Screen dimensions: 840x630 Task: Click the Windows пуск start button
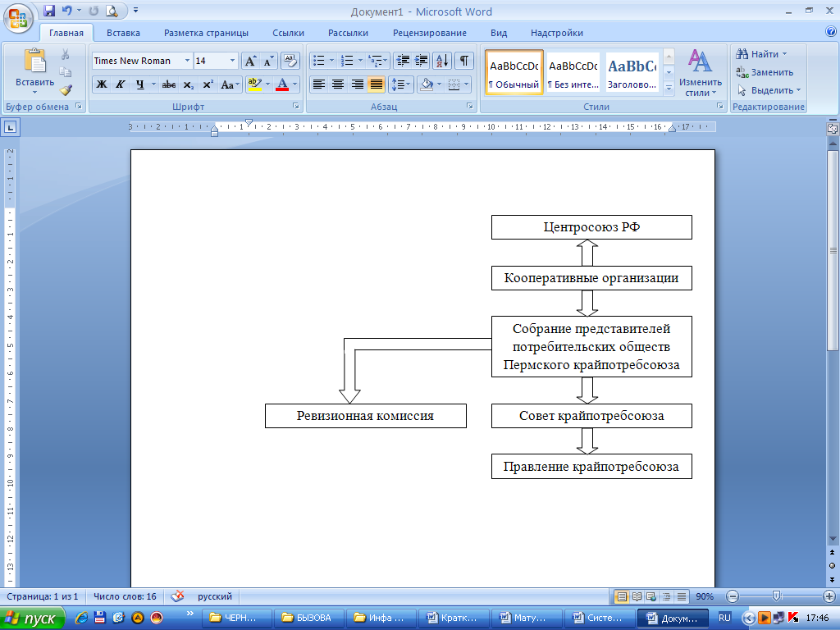pyautogui.click(x=32, y=619)
